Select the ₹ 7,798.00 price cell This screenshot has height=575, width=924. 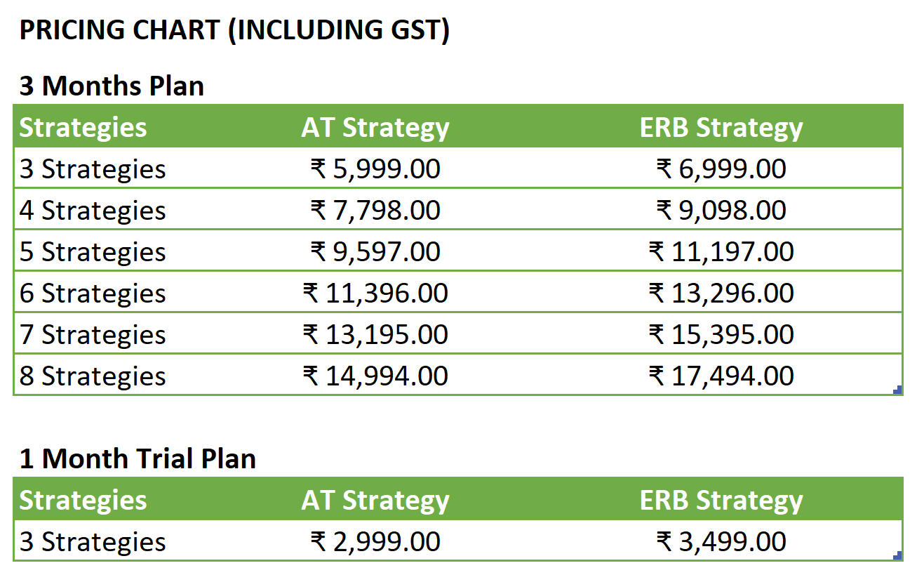[x=375, y=211]
